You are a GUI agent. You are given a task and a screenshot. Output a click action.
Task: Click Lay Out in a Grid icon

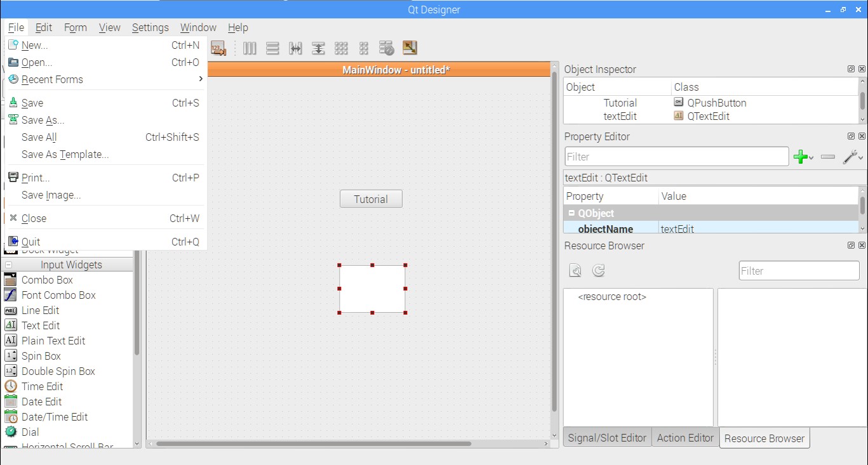341,48
